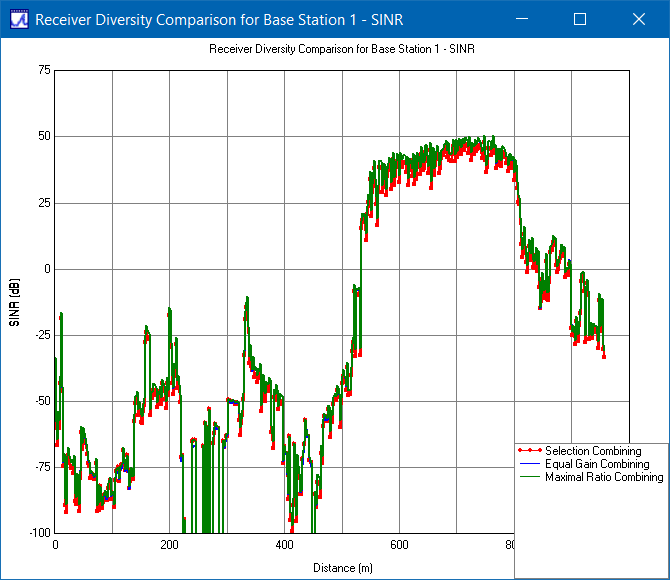Click the -75 y-axis tick label

coord(43,467)
